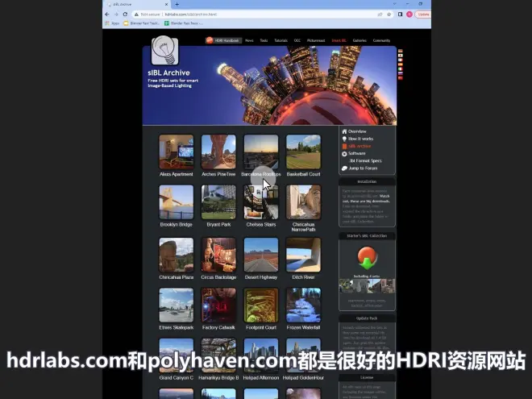Open the Ditch River thumbnail
Screen dimensions: 532x399
pos(303,255)
